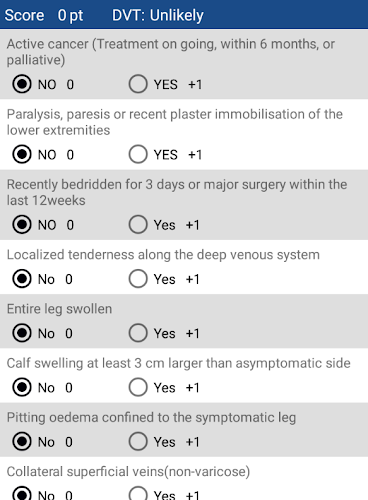Tap the DVT: Unlikely result label
Viewport: 368px width, 500px height.
click(158, 15)
